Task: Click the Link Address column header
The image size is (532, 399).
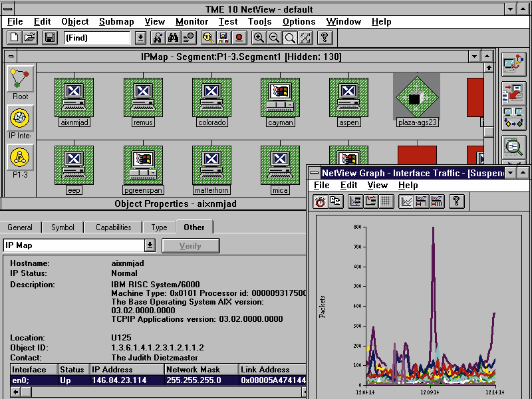Action: coord(273,370)
